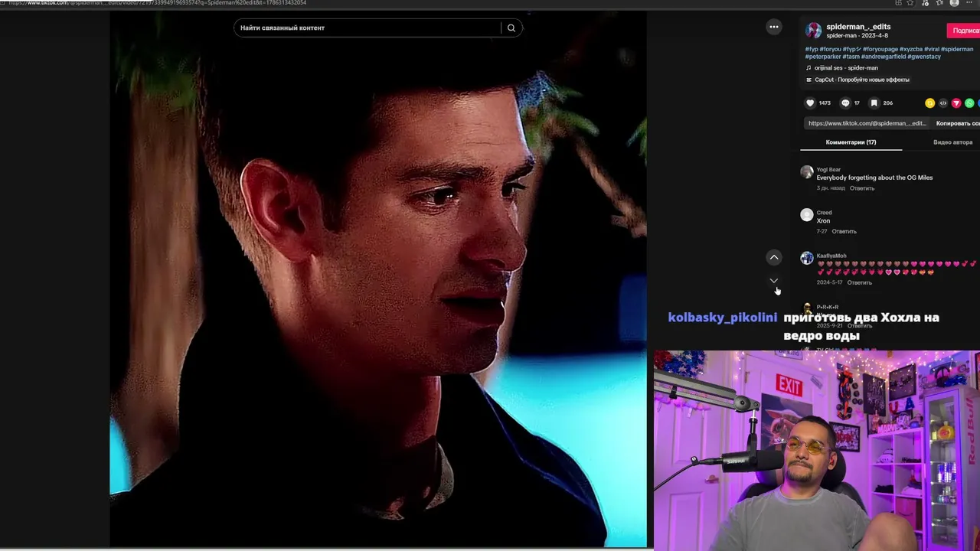The height and width of the screenshot is (551, 980).
Task: Bookmark the video with the save icon
Action: [x=874, y=103]
